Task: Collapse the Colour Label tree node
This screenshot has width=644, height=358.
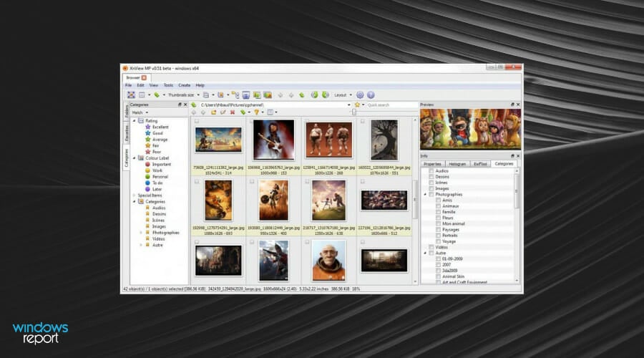Action: (135, 158)
